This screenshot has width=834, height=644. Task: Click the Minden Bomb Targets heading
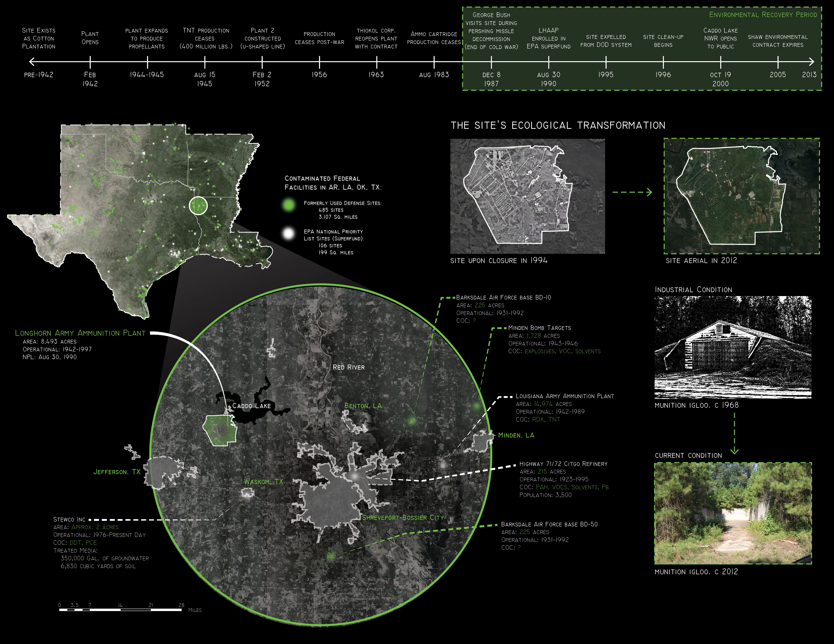pos(540,328)
